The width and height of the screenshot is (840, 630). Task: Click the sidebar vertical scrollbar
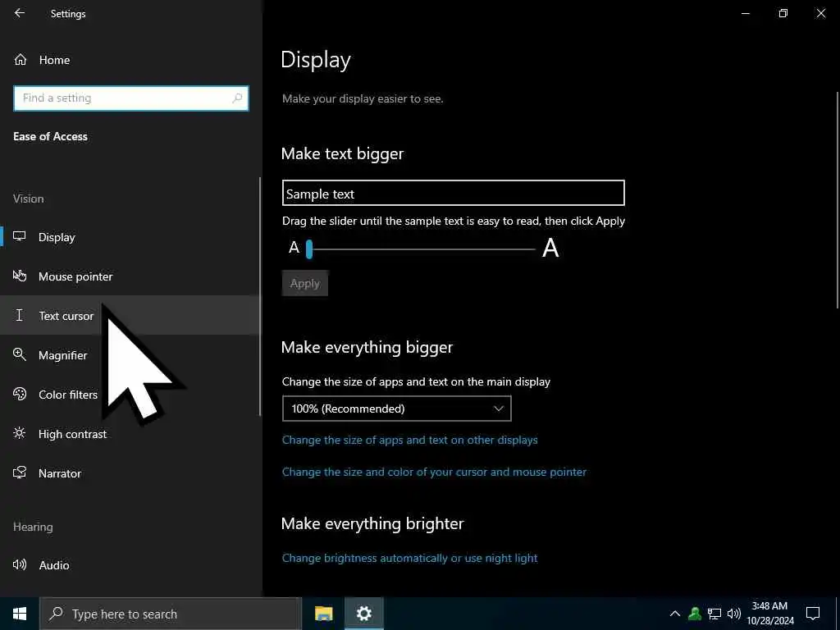[x=260, y=297]
